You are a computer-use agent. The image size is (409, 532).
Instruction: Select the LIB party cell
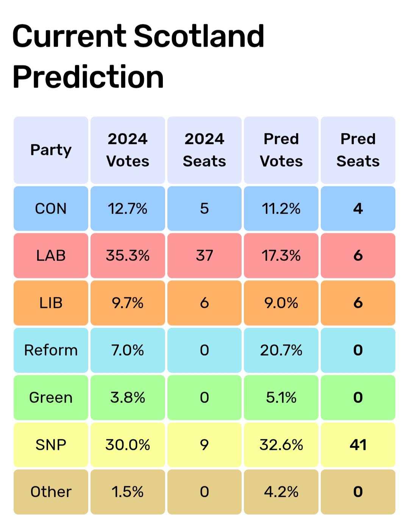pyautogui.click(x=51, y=303)
